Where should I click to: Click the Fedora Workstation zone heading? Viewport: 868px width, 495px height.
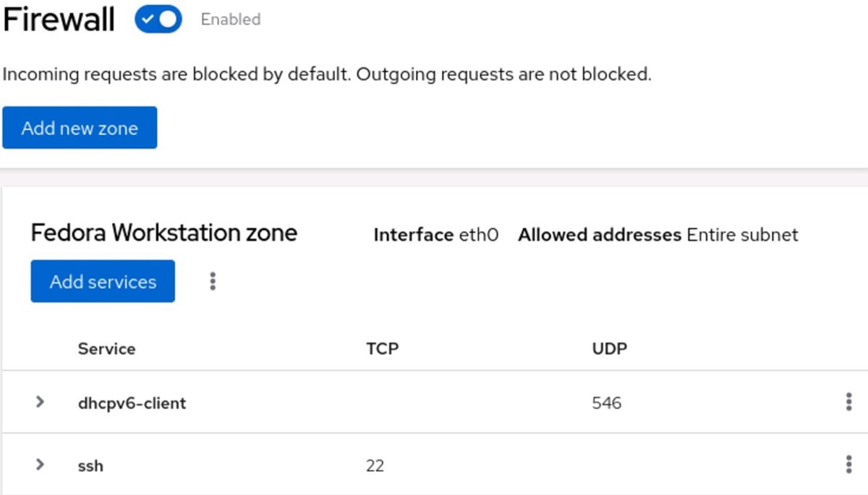pyautogui.click(x=164, y=233)
